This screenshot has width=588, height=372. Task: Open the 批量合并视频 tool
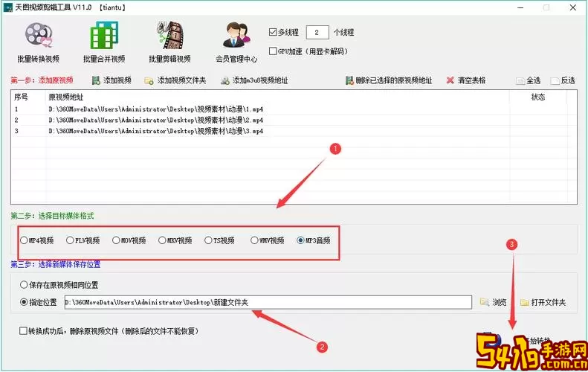click(x=104, y=42)
